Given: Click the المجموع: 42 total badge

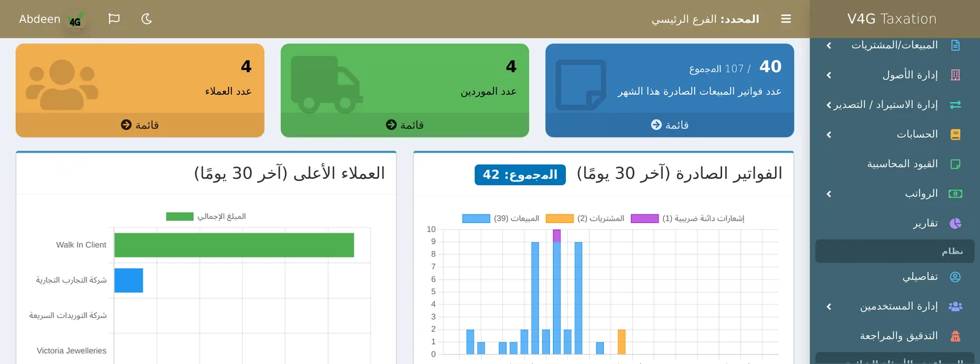Looking at the screenshot, I should point(520,175).
